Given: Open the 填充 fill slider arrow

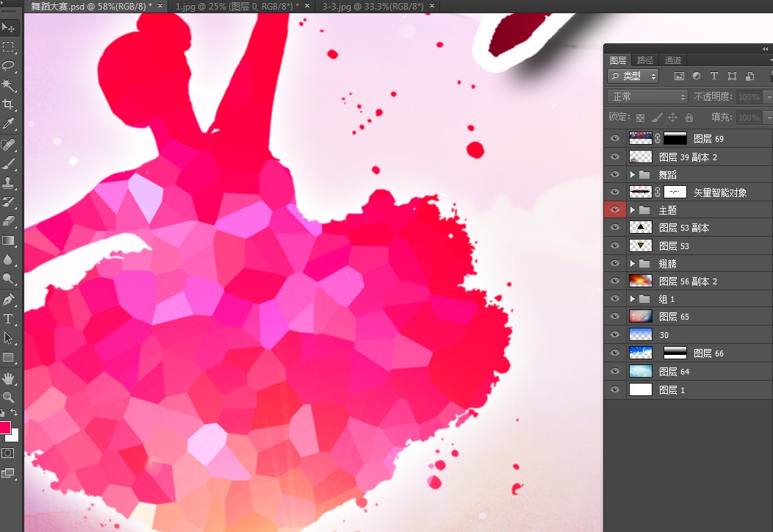Looking at the screenshot, I should [768, 118].
